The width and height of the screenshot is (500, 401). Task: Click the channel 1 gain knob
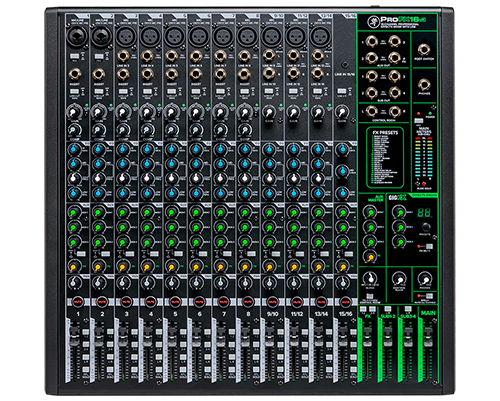coord(74,112)
